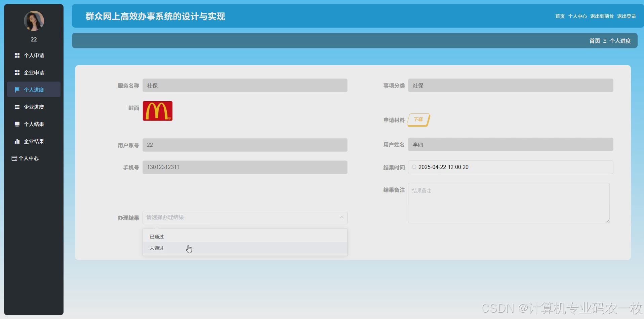This screenshot has height=319, width=644.
Task: Select 未通过 from the dropdown list
Action: pyautogui.click(x=245, y=248)
